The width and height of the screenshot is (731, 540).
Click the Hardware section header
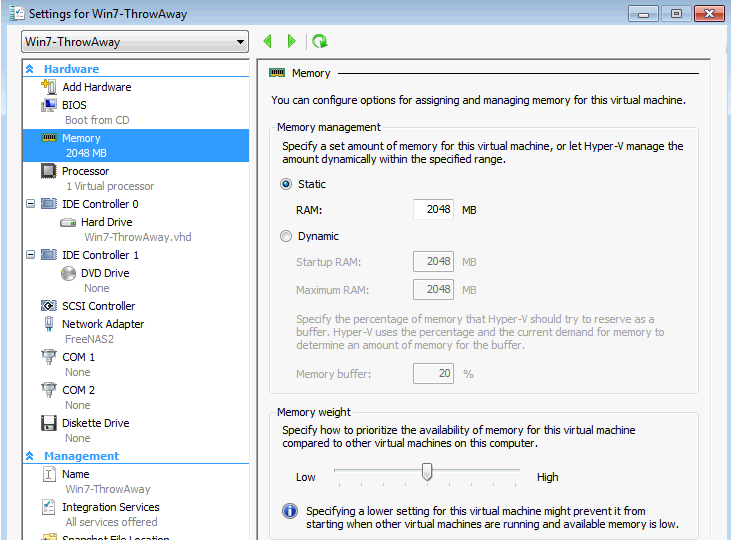coord(71,69)
